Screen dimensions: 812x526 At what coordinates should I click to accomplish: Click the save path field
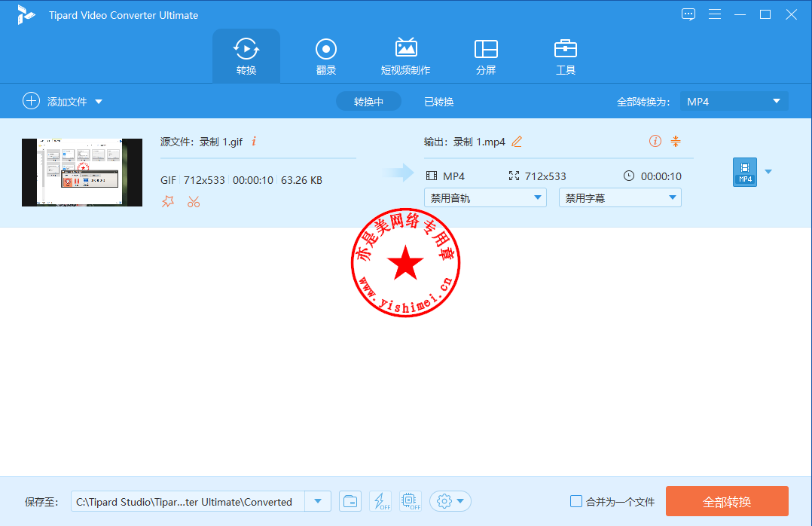point(188,502)
